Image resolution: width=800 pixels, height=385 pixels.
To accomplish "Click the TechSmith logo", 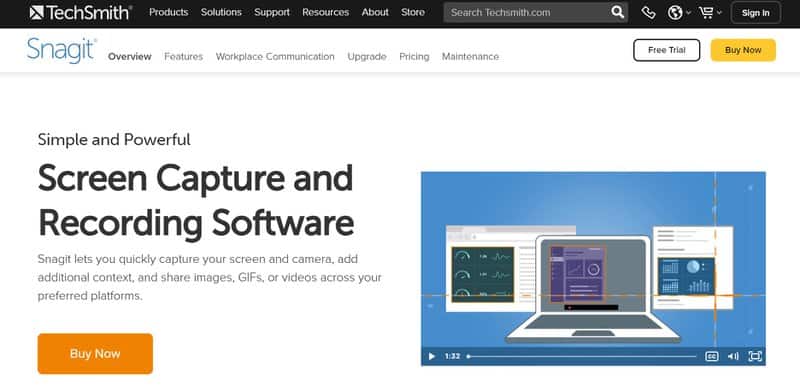I will [81, 12].
